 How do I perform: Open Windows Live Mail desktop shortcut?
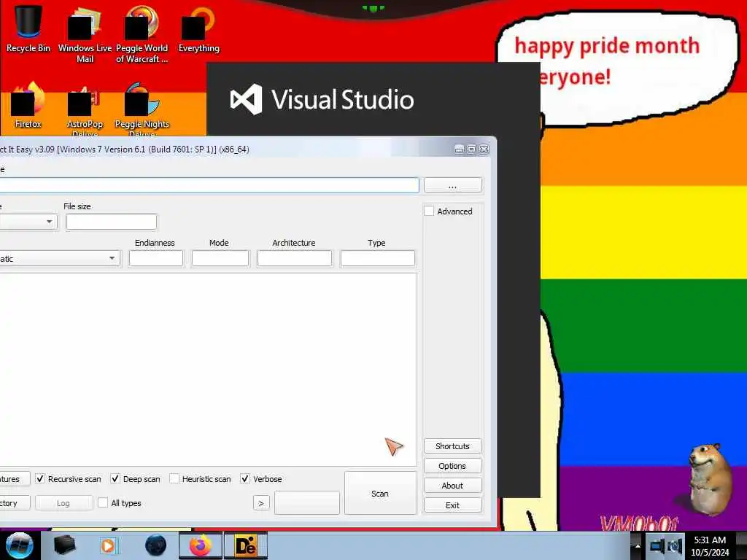click(85, 36)
